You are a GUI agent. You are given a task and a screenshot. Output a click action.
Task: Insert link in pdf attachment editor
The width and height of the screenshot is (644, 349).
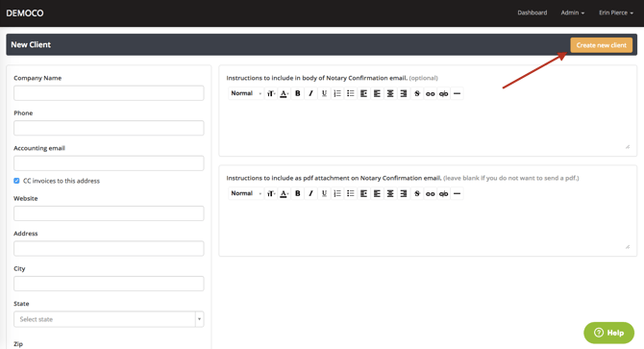pyautogui.click(x=430, y=193)
